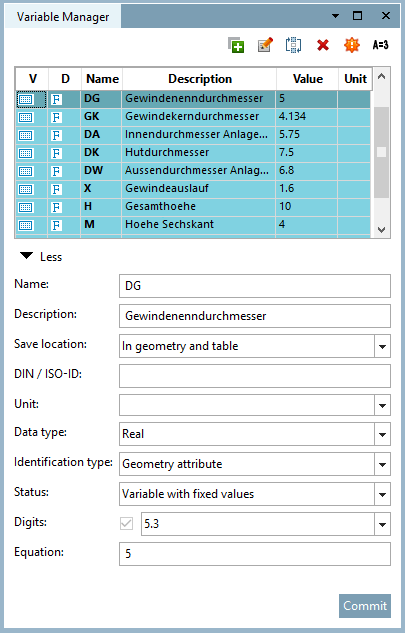Select the Variable Manager tab
Image resolution: width=405 pixels, height=633 pixels.
click(x=63, y=17)
